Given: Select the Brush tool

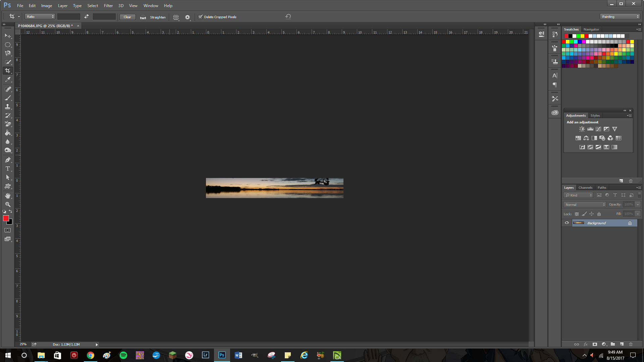Looking at the screenshot, I should click(x=8, y=98).
